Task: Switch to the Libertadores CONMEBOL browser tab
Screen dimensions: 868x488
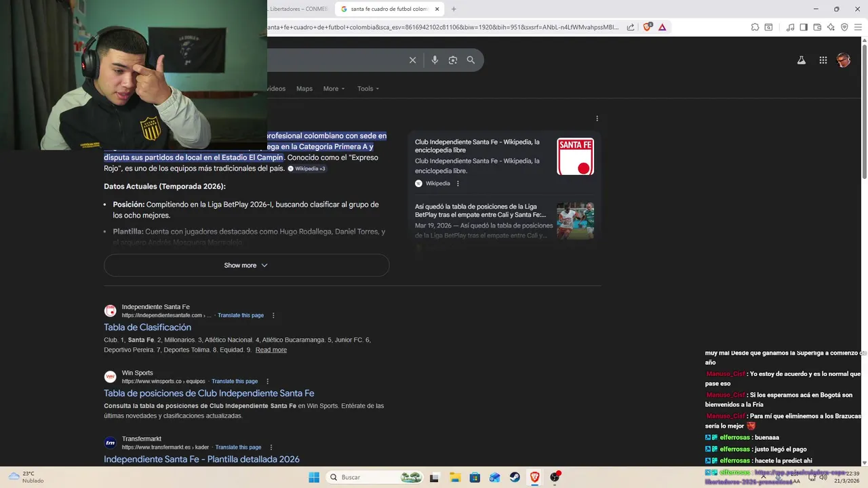Action: click(298, 9)
